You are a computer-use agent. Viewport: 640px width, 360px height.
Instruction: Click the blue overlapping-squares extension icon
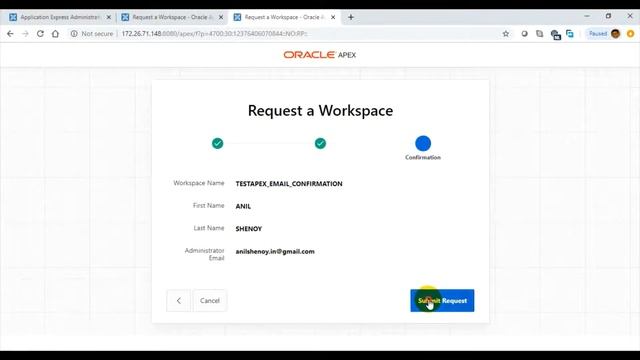coord(570,34)
